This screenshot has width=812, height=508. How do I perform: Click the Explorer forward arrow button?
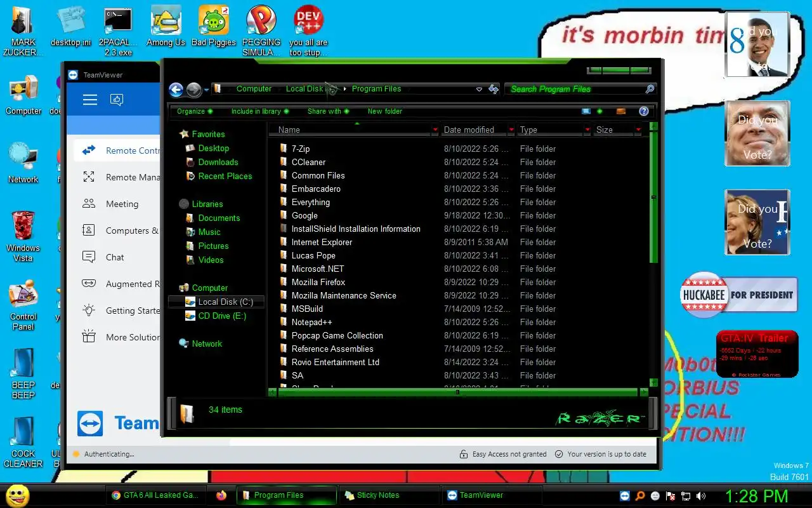tap(194, 90)
